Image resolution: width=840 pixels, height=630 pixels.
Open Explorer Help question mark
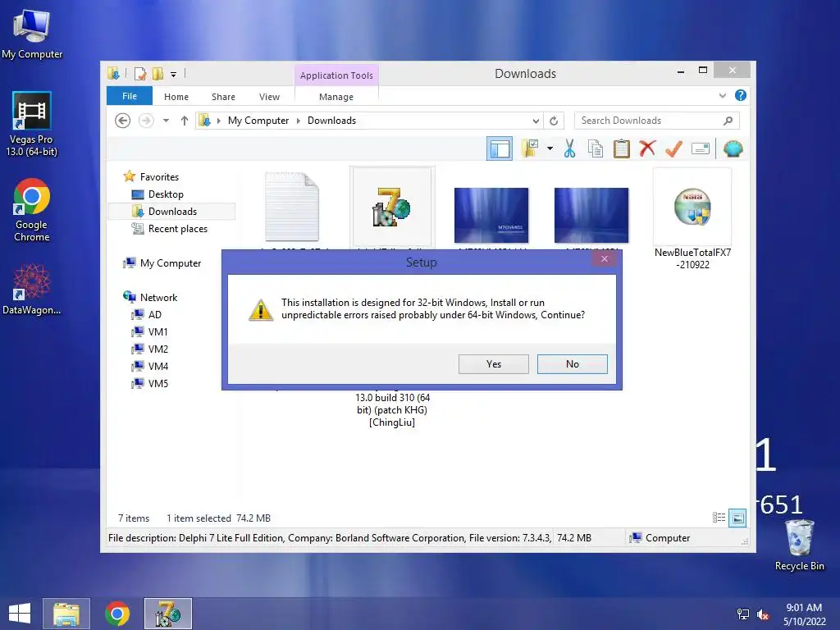coord(741,95)
